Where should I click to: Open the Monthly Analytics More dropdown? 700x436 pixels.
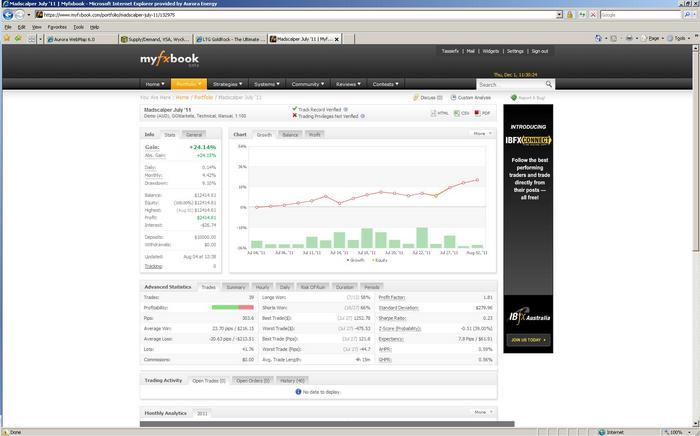[483, 412]
